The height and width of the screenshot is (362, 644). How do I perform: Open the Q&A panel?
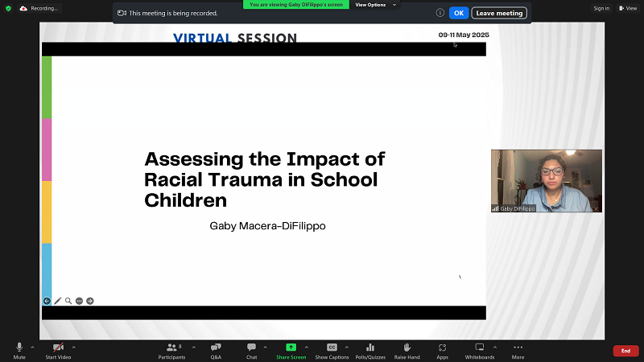[216, 349]
